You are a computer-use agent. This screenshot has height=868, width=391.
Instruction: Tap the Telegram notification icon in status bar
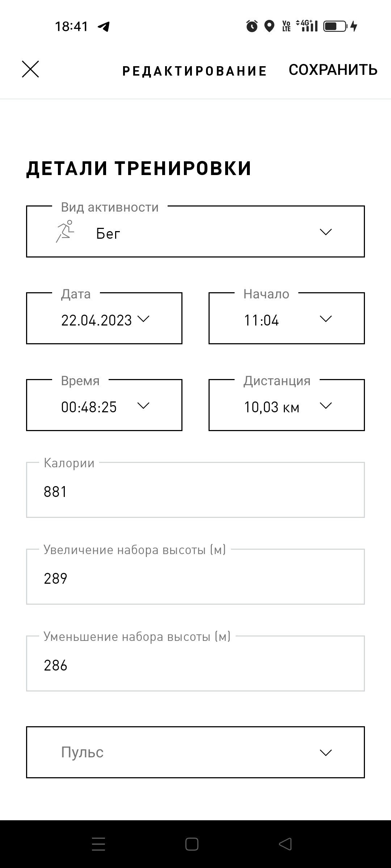point(104,26)
